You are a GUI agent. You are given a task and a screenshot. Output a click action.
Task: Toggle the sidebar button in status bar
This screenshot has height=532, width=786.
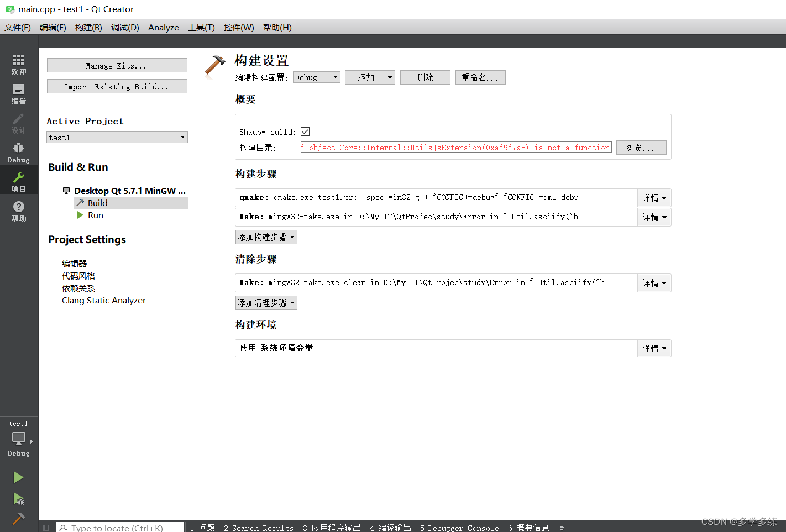pos(46,528)
